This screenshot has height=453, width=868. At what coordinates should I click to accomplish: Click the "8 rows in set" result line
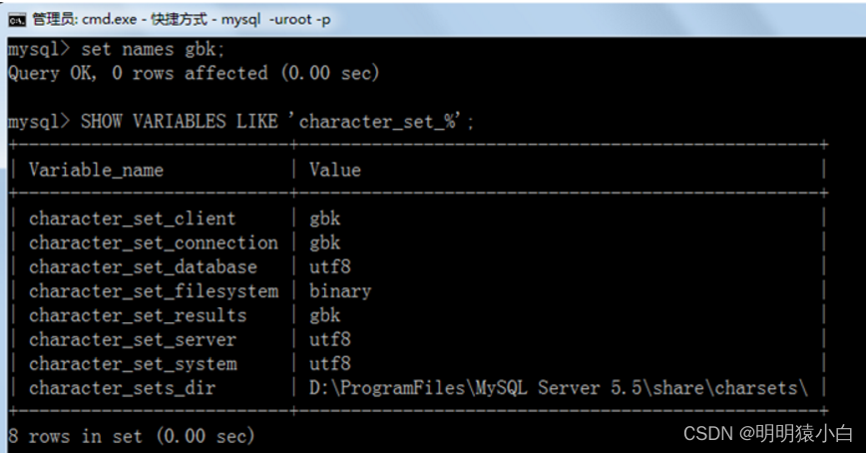click(x=131, y=436)
